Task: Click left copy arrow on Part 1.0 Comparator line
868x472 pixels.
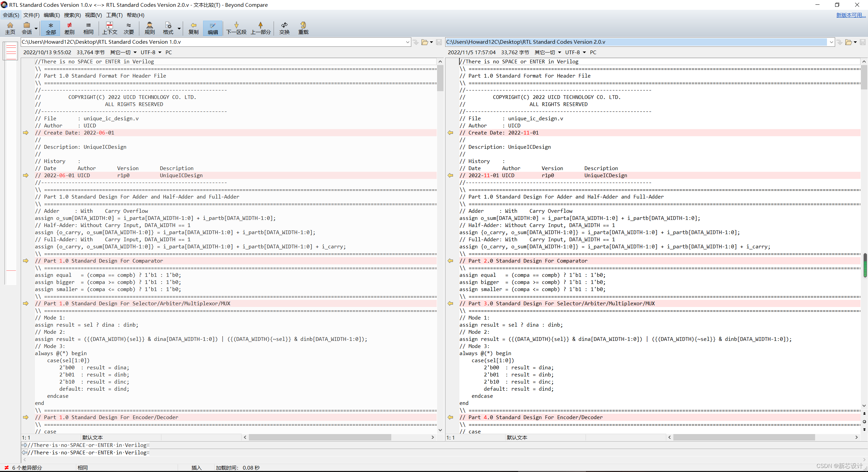Action: [26, 261]
